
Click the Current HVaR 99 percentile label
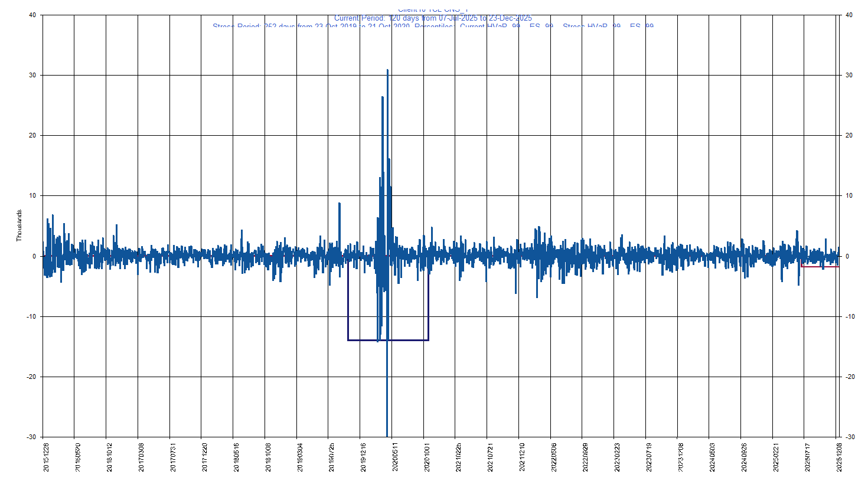[490, 26]
